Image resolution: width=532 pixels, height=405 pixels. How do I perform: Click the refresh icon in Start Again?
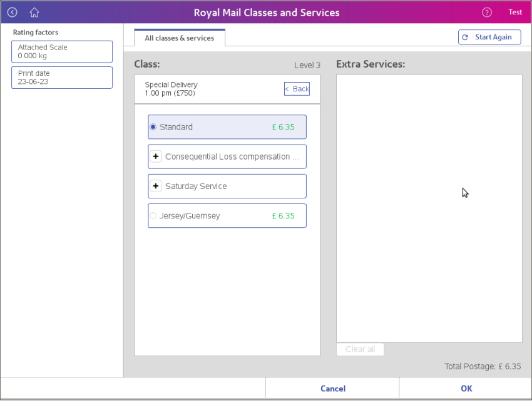(x=465, y=38)
